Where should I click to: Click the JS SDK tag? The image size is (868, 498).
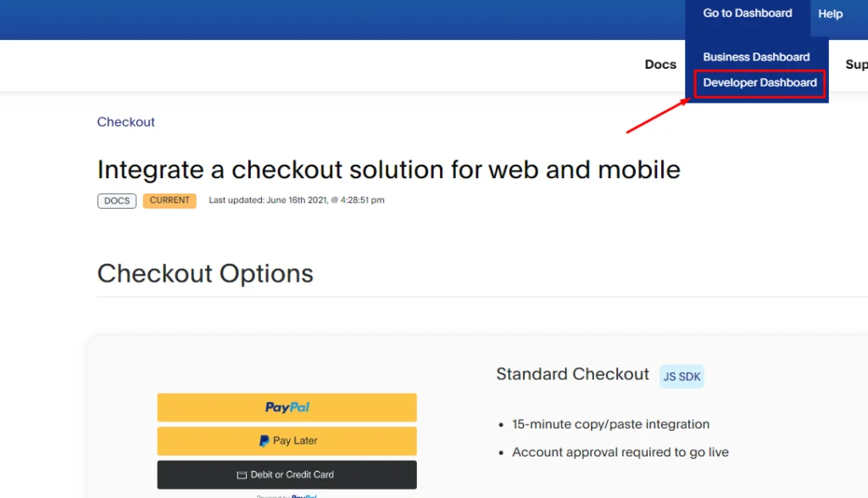682,377
